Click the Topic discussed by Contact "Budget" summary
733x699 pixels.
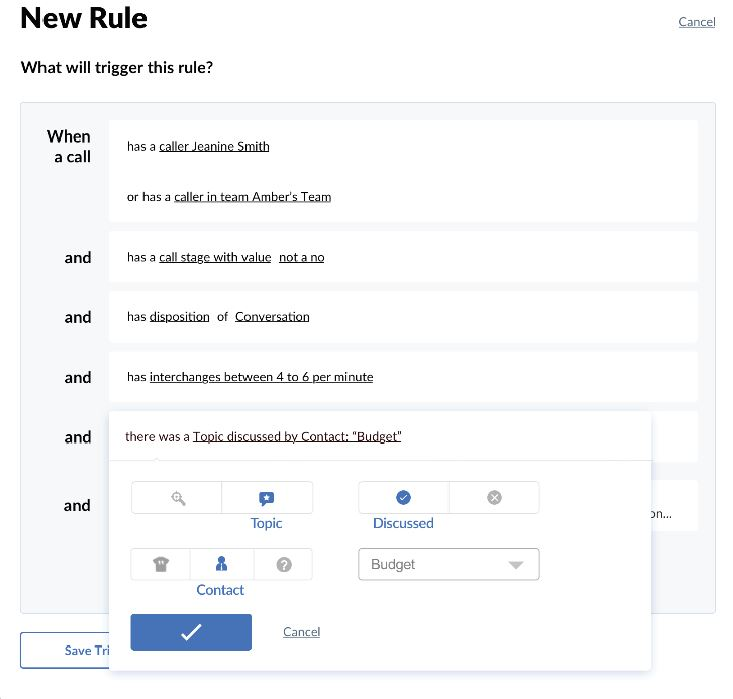click(297, 437)
